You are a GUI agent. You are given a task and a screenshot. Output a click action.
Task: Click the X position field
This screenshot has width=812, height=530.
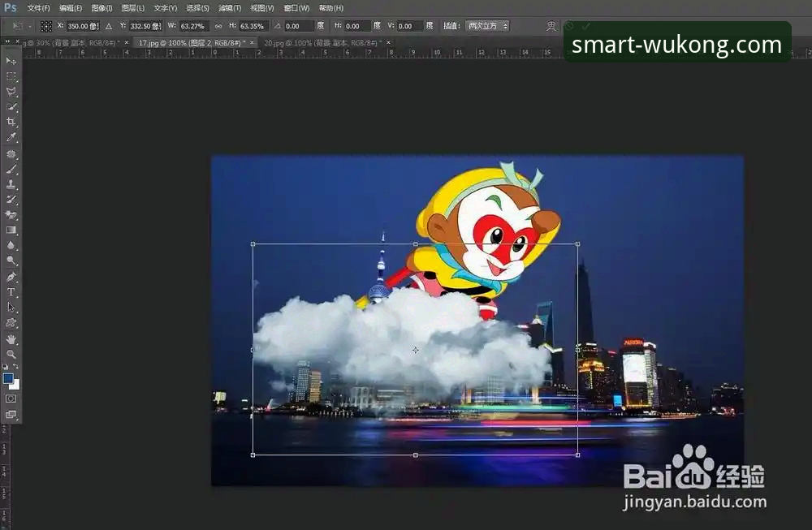pyautogui.click(x=83, y=26)
